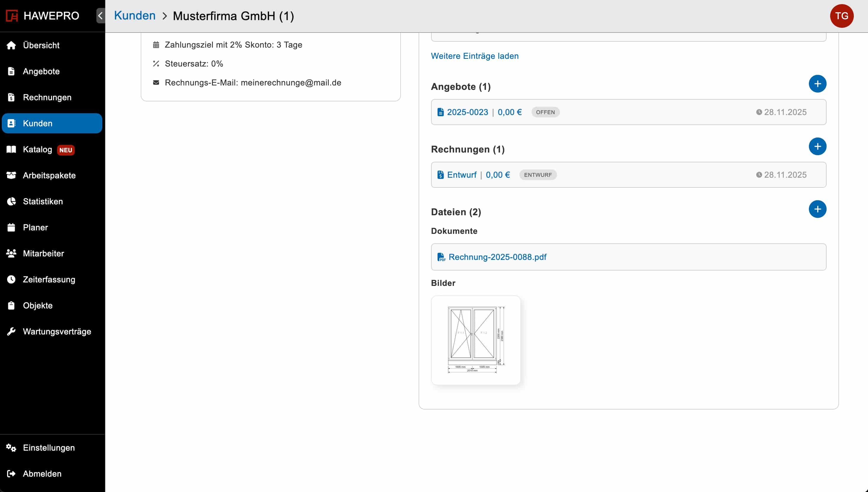Click the Abmelden logout item
Viewport: 868px width, 492px height.
tap(42, 474)
